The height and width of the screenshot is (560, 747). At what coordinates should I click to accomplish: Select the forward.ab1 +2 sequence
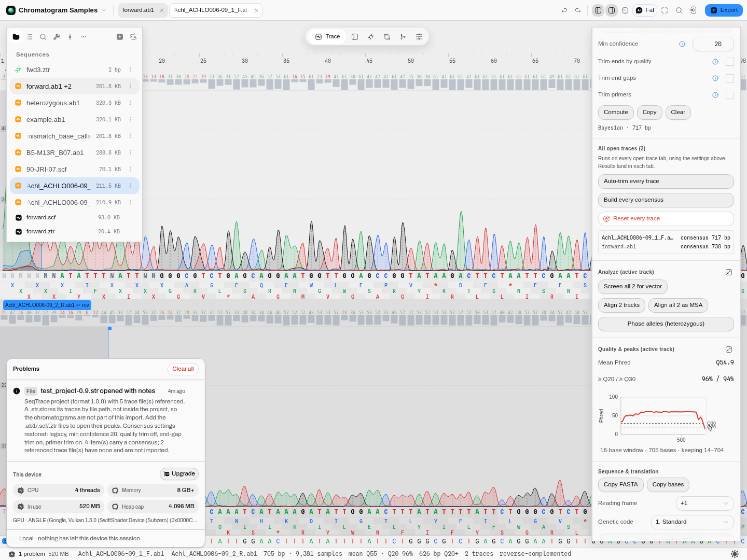(x=75, y=86)
